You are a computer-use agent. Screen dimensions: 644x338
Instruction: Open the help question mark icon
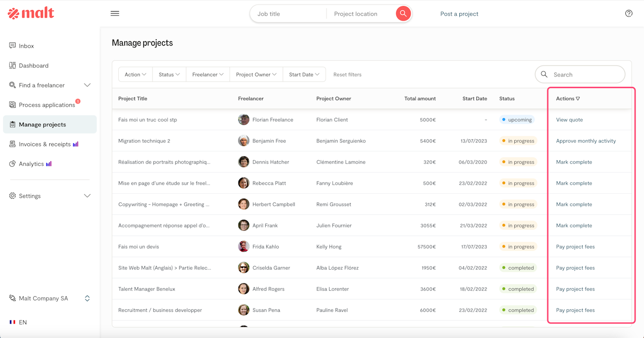[628, 14]
